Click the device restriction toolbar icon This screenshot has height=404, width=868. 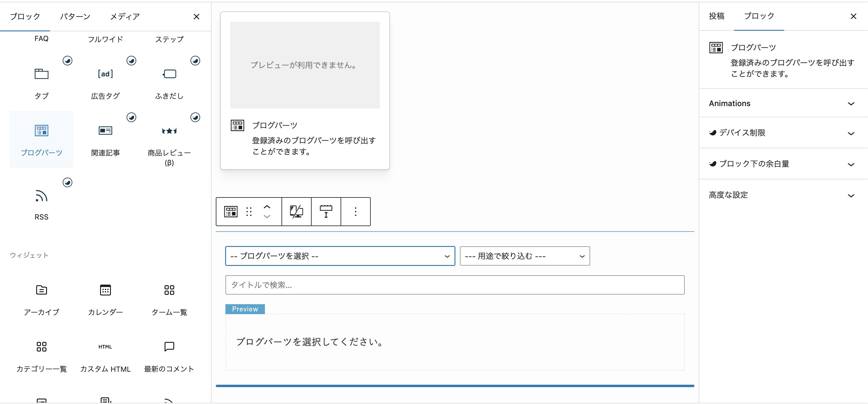[x=296, y=212]
